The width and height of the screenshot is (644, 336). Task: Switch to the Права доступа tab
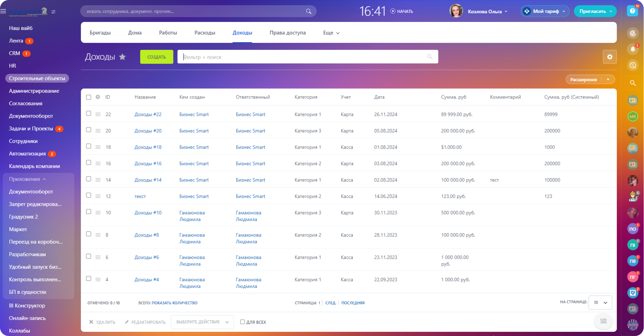click(288, 33)
